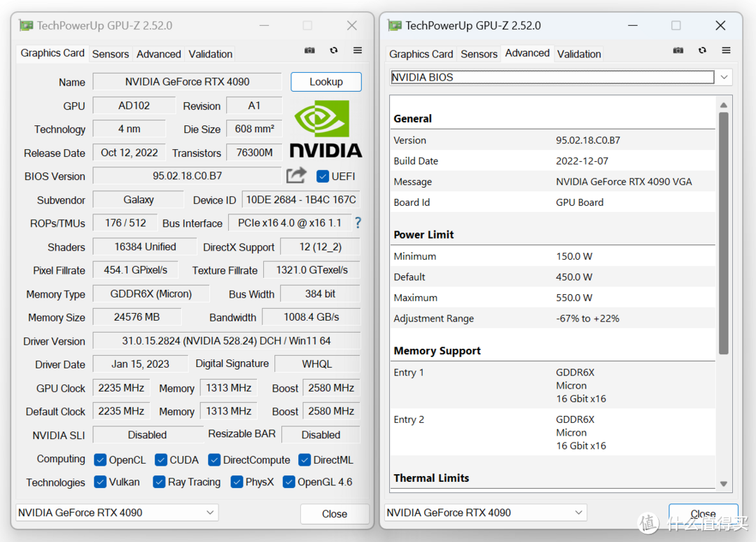Toggle the OpenCL checkbox
This screenshot has width=756, height=542.
click(100, 460)
